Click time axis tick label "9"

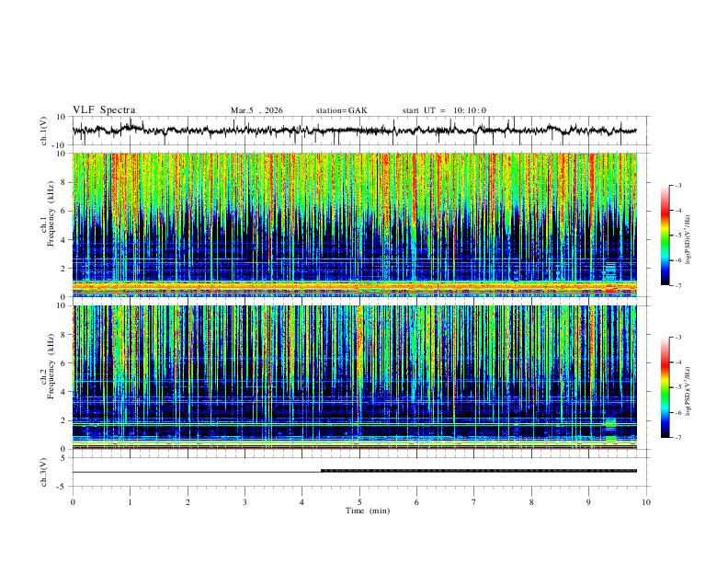588,502
